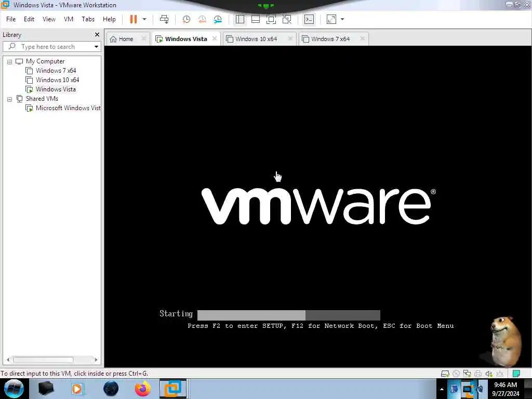Image resolution: width=532 pixels, height=399 pixels.
Task: Click the printer device status icon
Action: pyautogui.click(x=478, y=374)
